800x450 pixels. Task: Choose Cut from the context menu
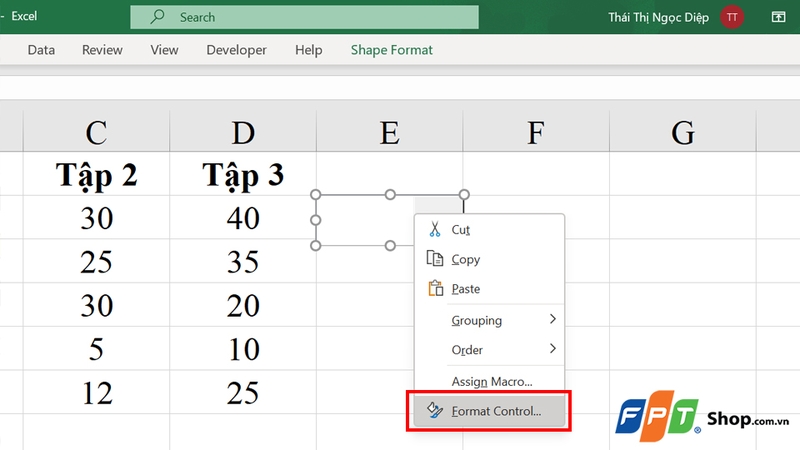click(489, 230)
